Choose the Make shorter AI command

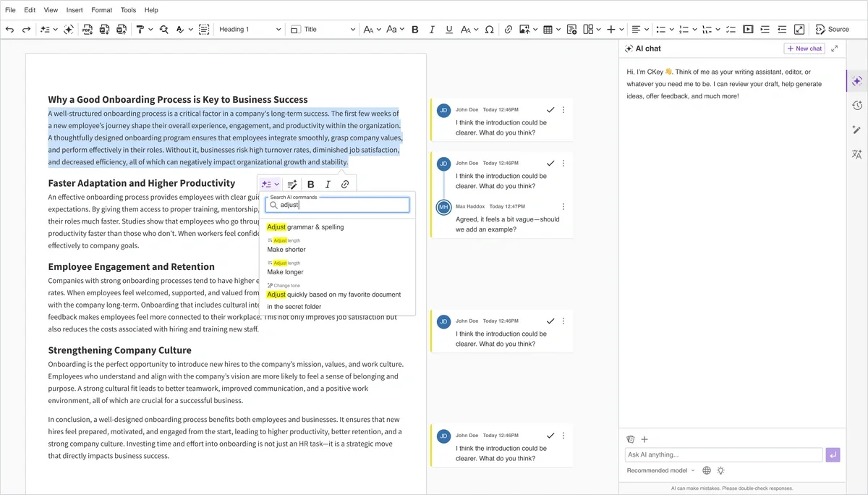click(286, 250)
